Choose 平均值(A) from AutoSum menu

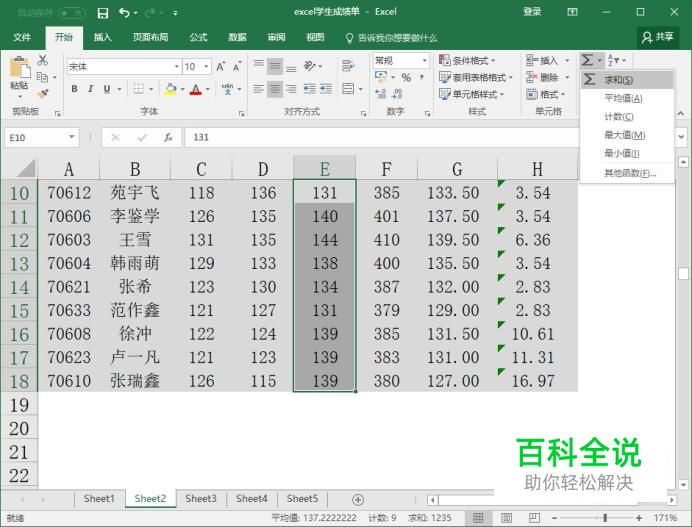point(627,98)
